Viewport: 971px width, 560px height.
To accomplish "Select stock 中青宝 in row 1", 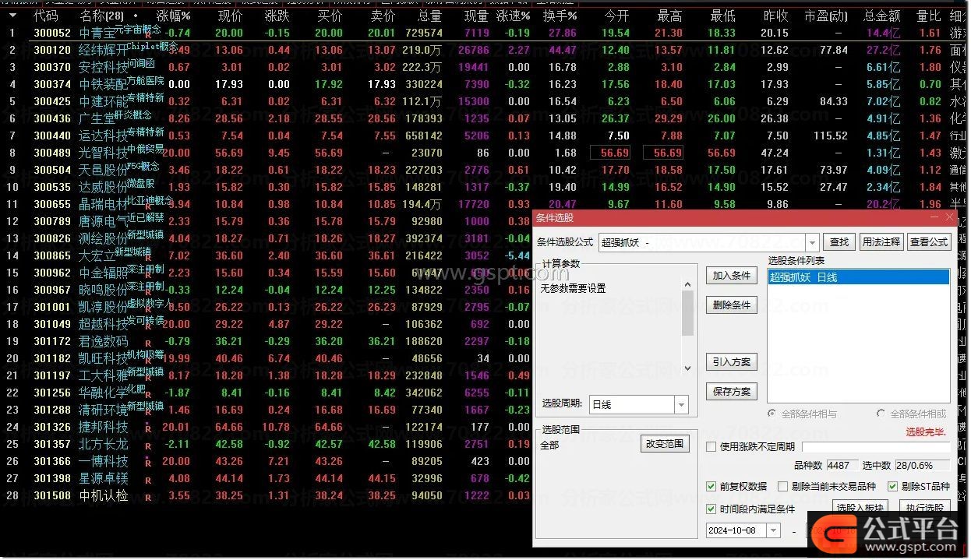I will [96, 33].
